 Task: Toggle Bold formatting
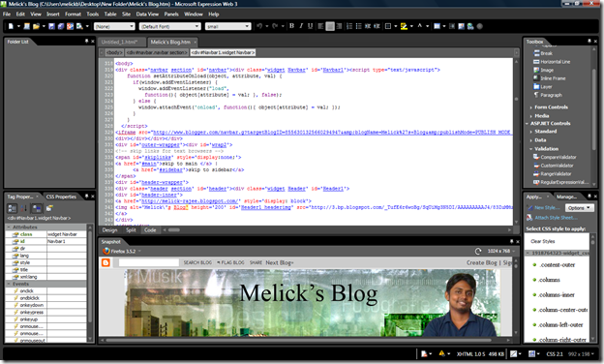click(291, 26)
